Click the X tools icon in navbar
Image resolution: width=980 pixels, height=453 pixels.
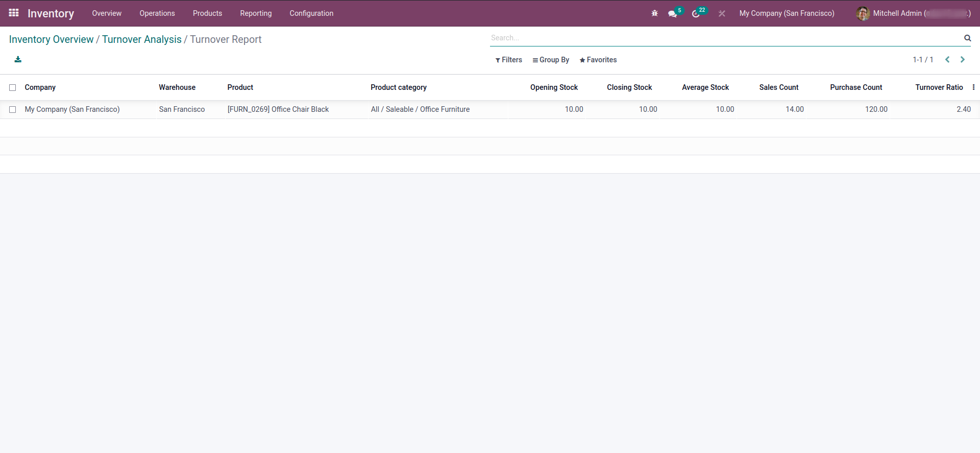point(722,14)
